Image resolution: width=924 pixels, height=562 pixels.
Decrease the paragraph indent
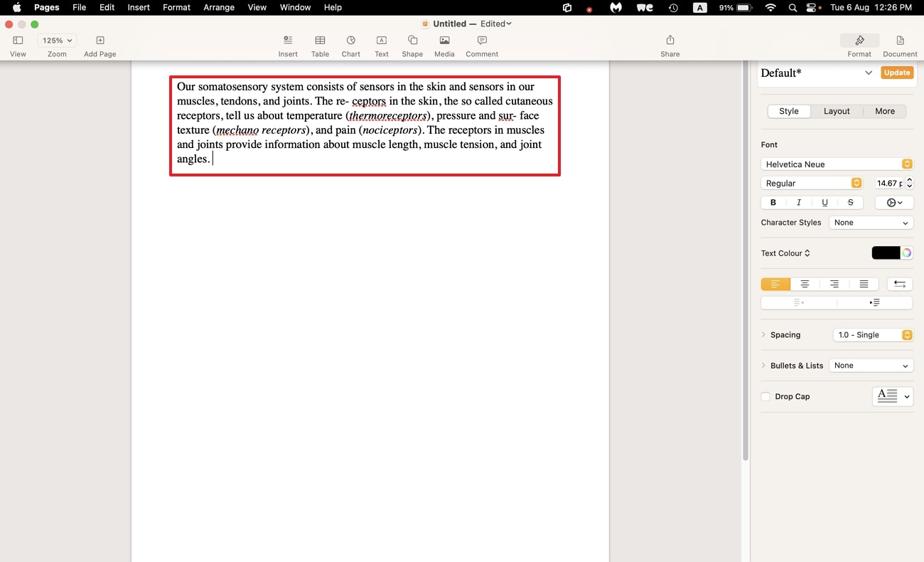pyautogui.click(x=799, y=302)
